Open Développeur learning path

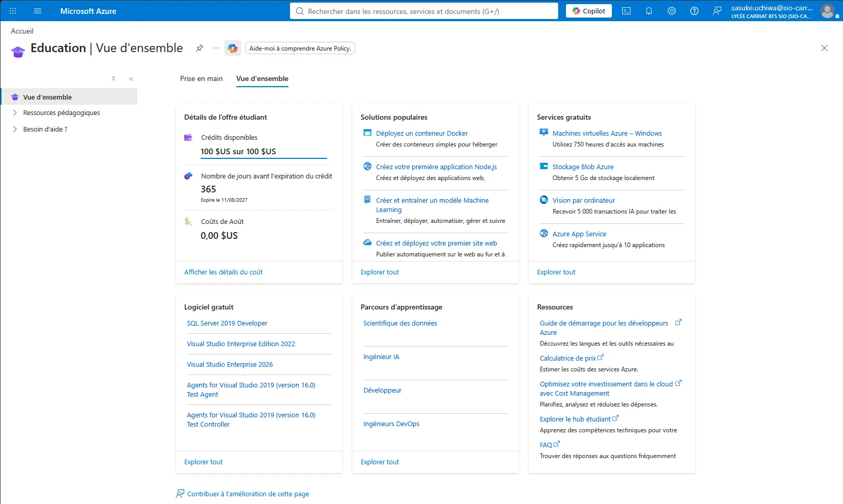click(382, 390)
